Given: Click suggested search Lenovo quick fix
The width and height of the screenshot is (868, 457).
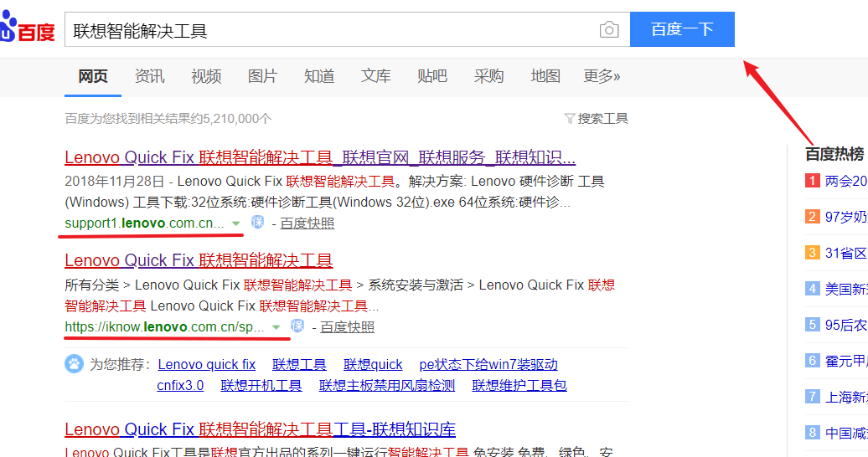Looking at the screenshot, I should (206, 365).
